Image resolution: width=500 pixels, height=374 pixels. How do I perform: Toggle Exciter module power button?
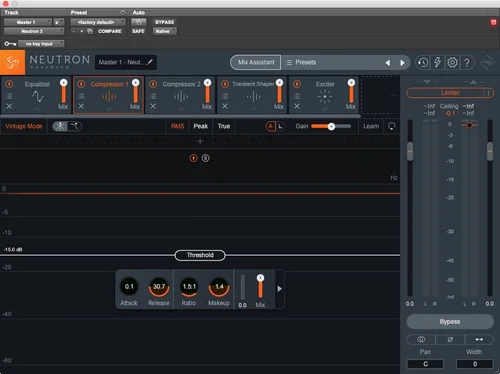[297, 84]
